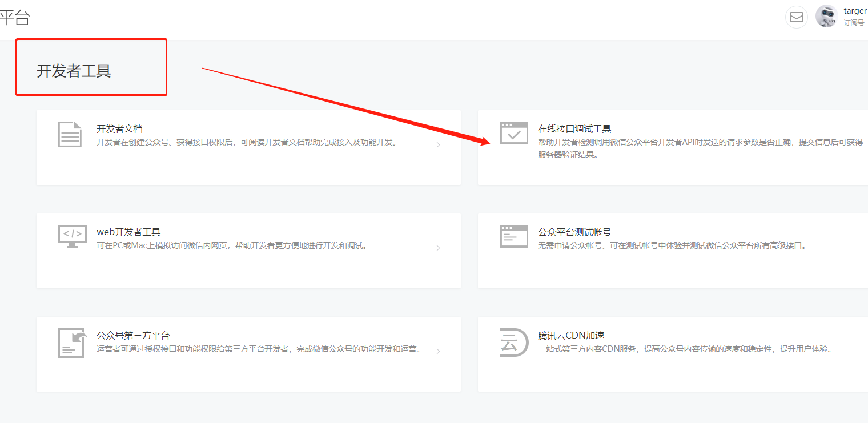This screenshot has width=868, height=423.
Task: Click the 平台 header title text
Action: (x=14, y=18)
